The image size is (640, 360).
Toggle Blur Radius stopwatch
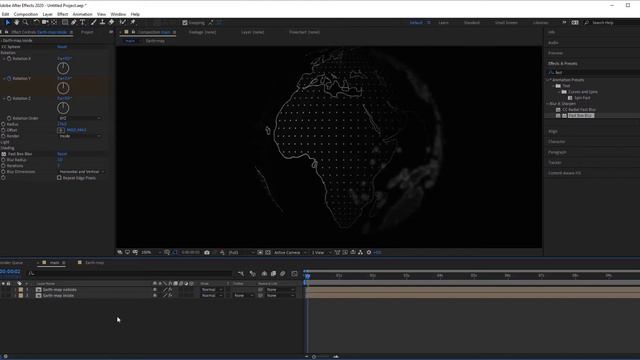(3, 160)
